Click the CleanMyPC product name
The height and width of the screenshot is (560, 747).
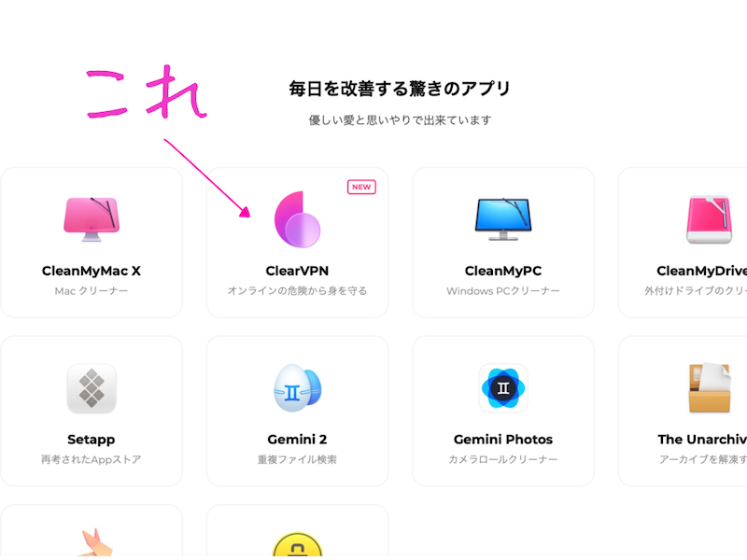(503, 271)
